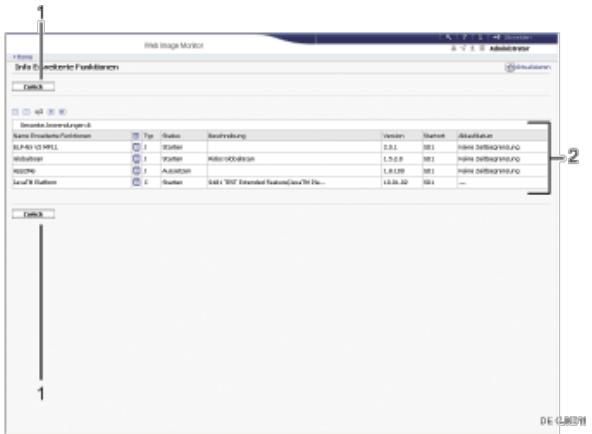Click the upper Zurück button
The image size is (592, 434).
(33, 87)
